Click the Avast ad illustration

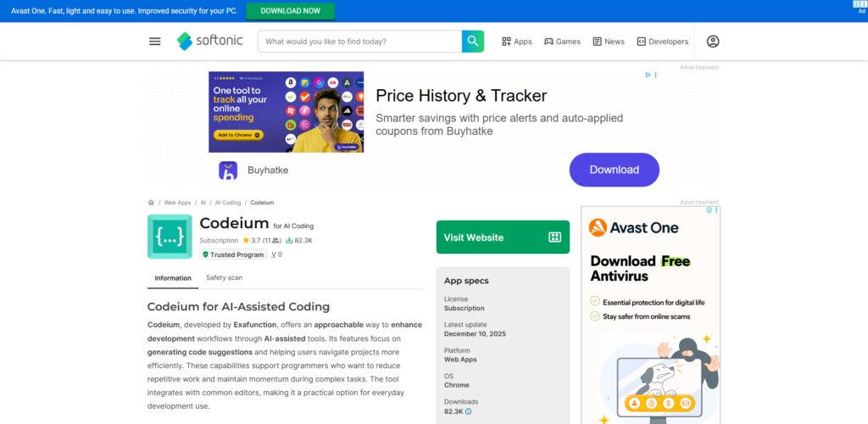click(658, 378)
